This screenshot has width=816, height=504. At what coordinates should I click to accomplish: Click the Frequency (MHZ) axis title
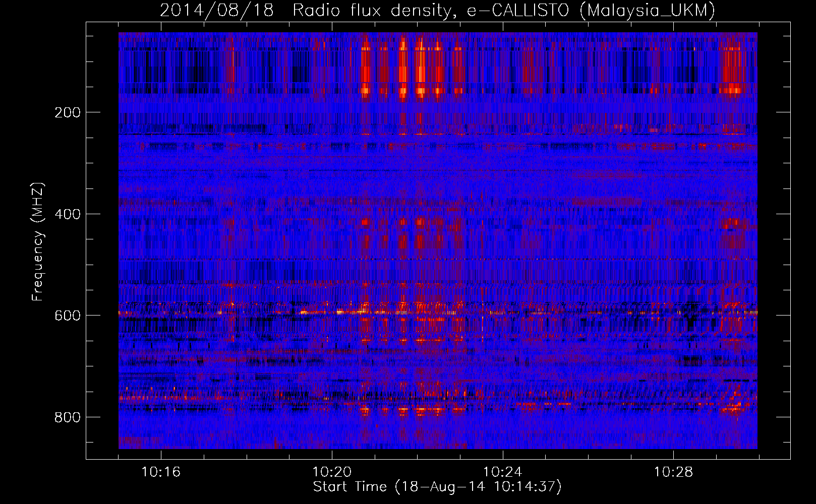(x=38, y=241)
